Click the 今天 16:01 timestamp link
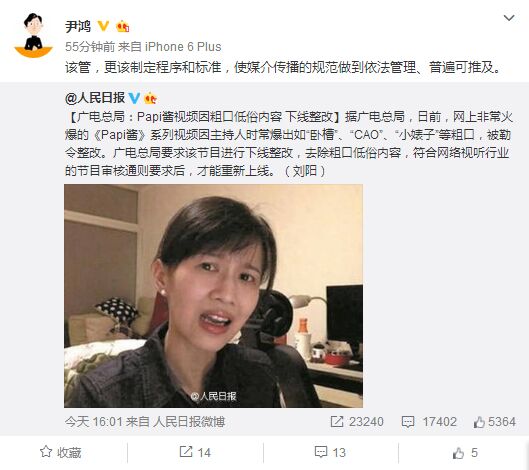 coord(93,422)
